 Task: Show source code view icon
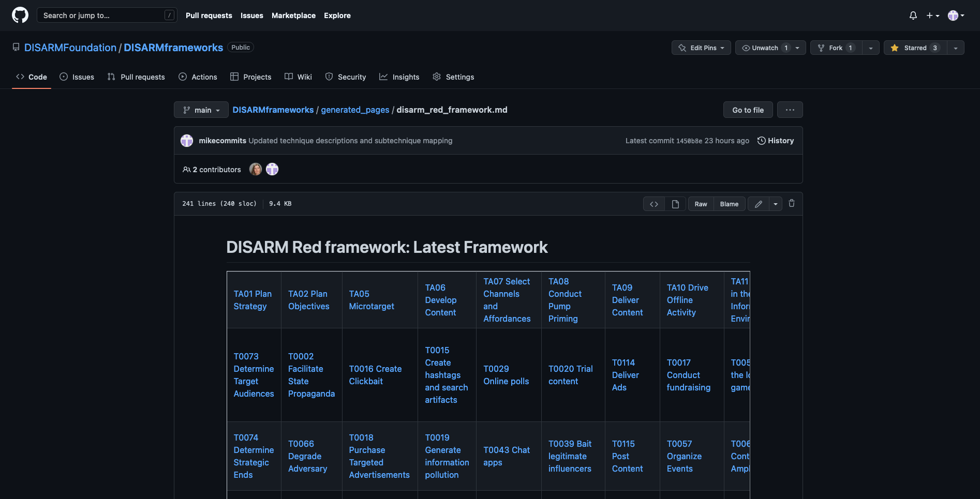coord(654,204)
